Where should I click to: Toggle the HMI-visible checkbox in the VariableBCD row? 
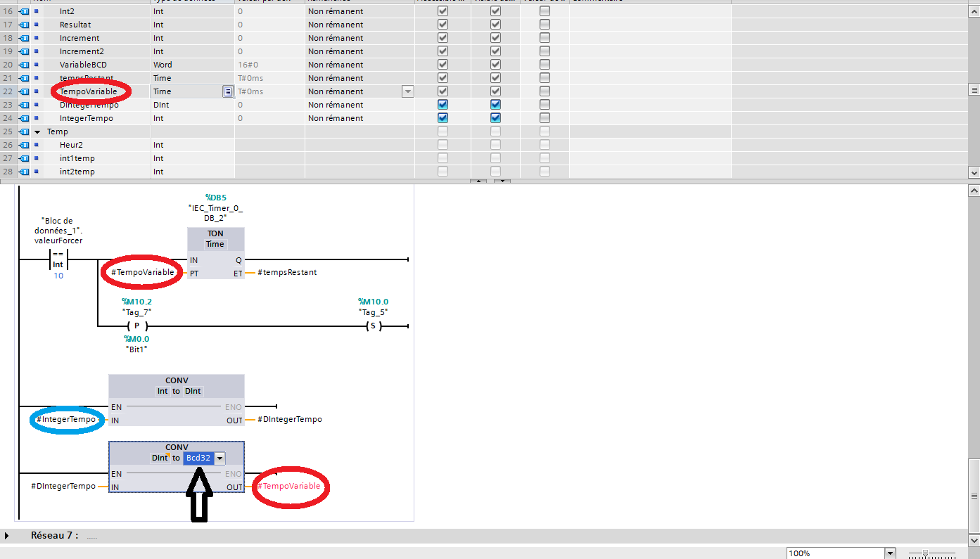pyautogui.click(x=495, y=65)
